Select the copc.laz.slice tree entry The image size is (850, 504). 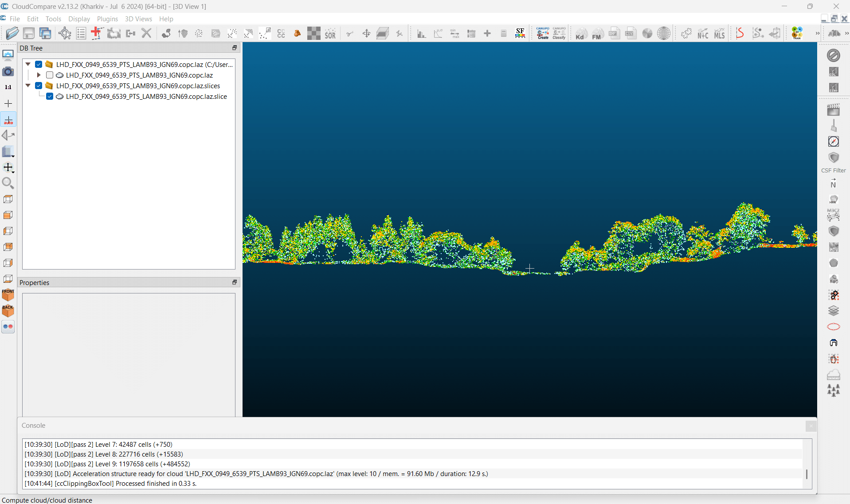146,96
